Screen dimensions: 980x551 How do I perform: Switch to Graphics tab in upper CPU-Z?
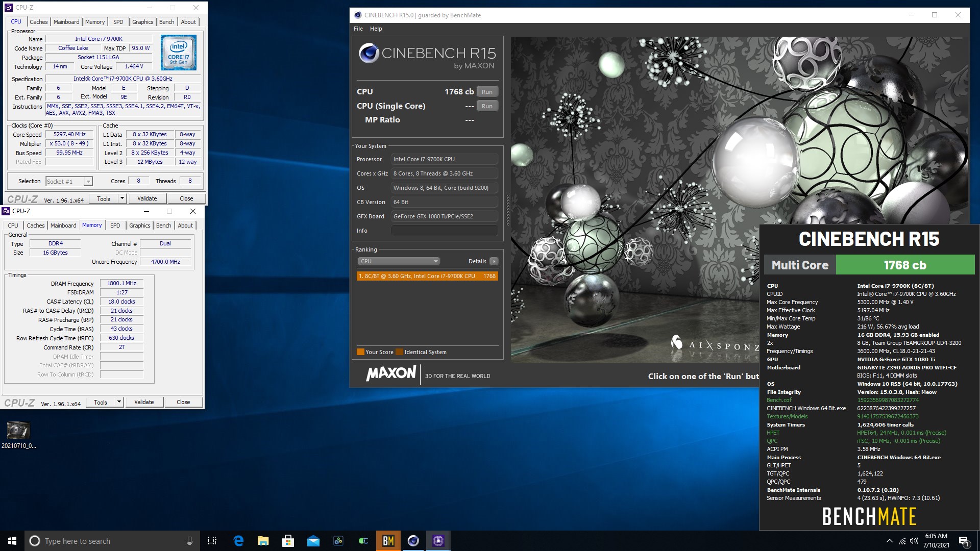pos(142,22)
